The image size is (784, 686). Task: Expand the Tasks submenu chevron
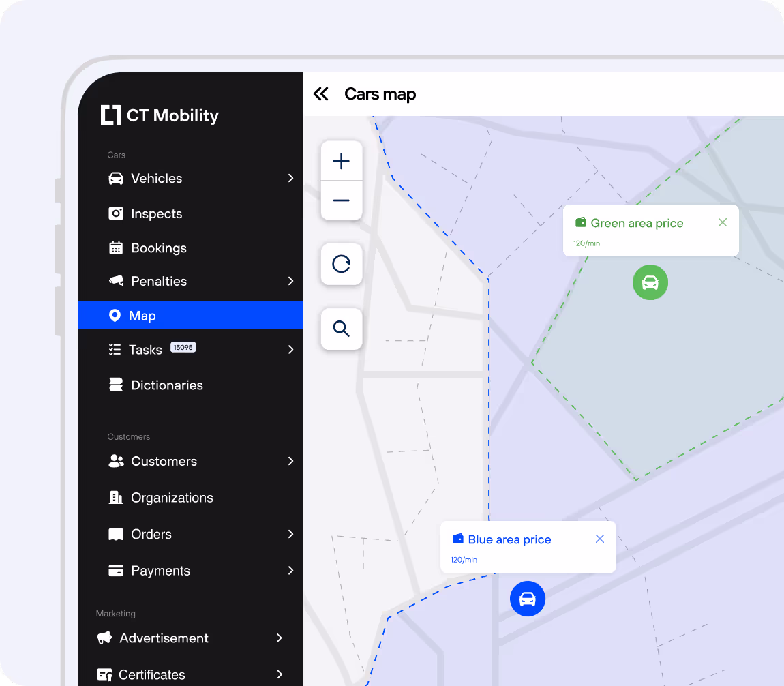(x=290, y=350)
